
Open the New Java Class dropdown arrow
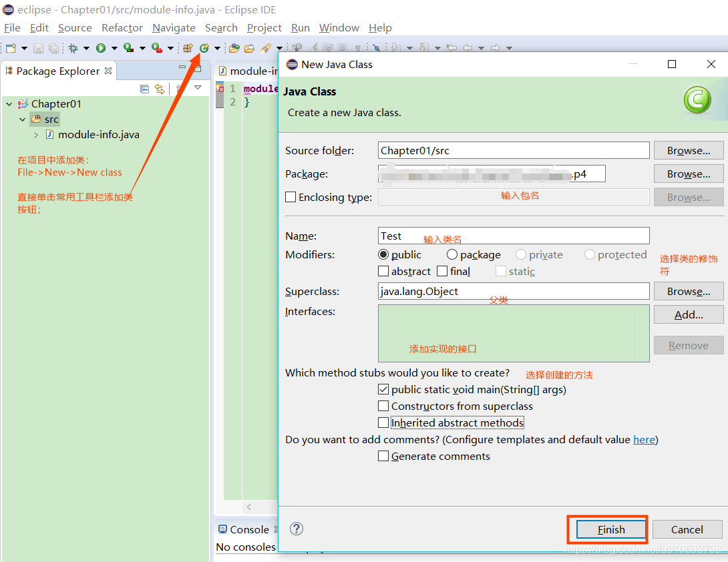click(x=217, y=48)
